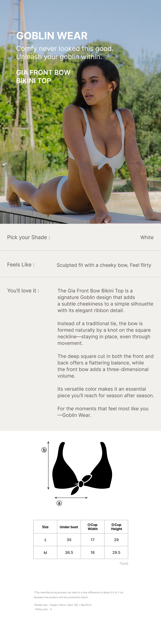
Task: Click the Pick your Shade label
Action: pos(28,237)
